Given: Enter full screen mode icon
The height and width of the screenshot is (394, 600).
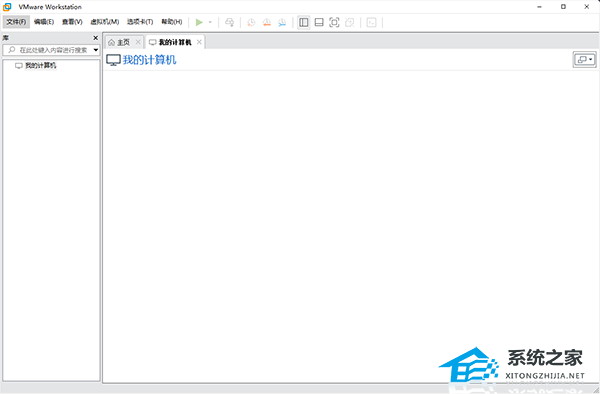Looking at the screenshot, I should (x=334, y=22).
